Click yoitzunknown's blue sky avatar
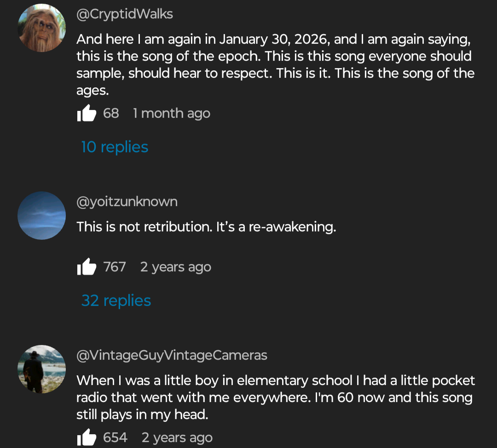Screen dimensions: 497x448 point(41,215)
